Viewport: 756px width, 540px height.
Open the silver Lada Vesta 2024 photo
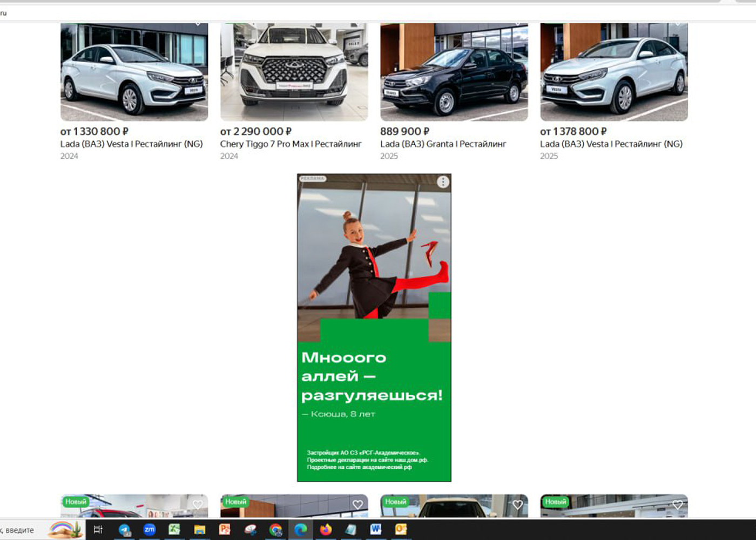click(134, 72)
